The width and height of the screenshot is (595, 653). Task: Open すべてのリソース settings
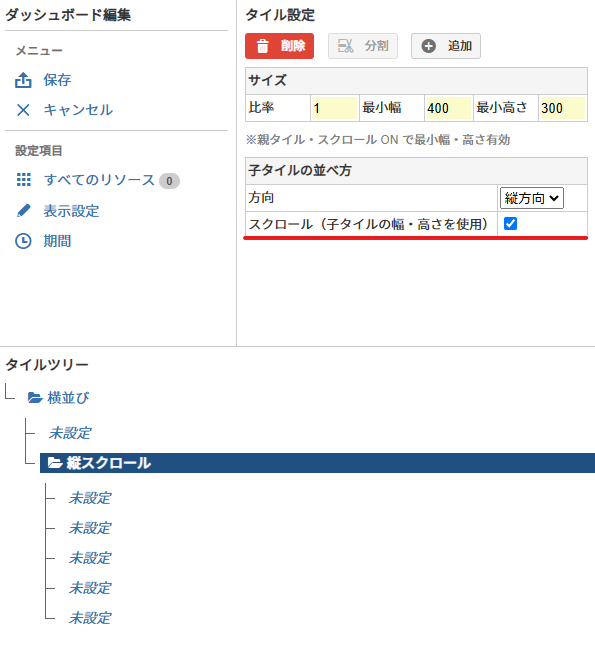[x=99, y=180]
